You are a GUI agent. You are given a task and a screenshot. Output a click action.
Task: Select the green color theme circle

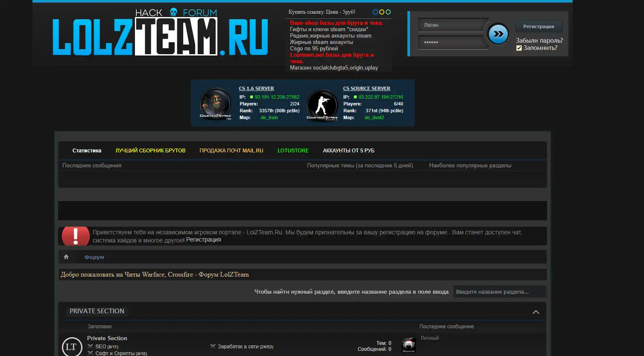[388, 12]
